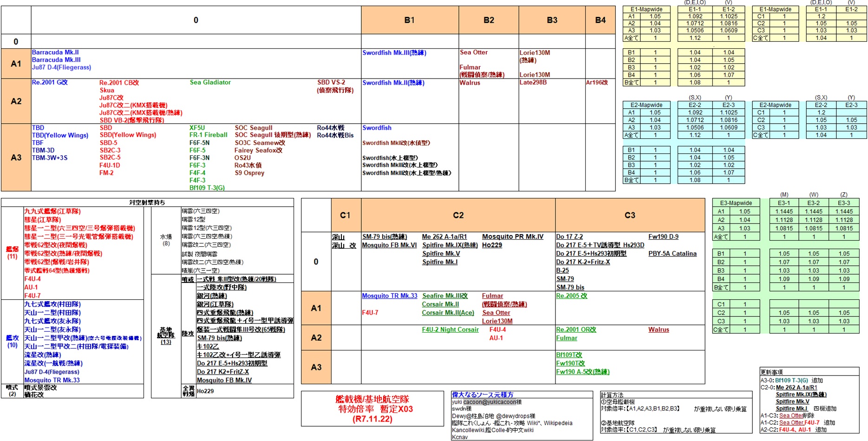
Task: Click the Do 17 Z-2 link
Action: click(x=569, y=237)
